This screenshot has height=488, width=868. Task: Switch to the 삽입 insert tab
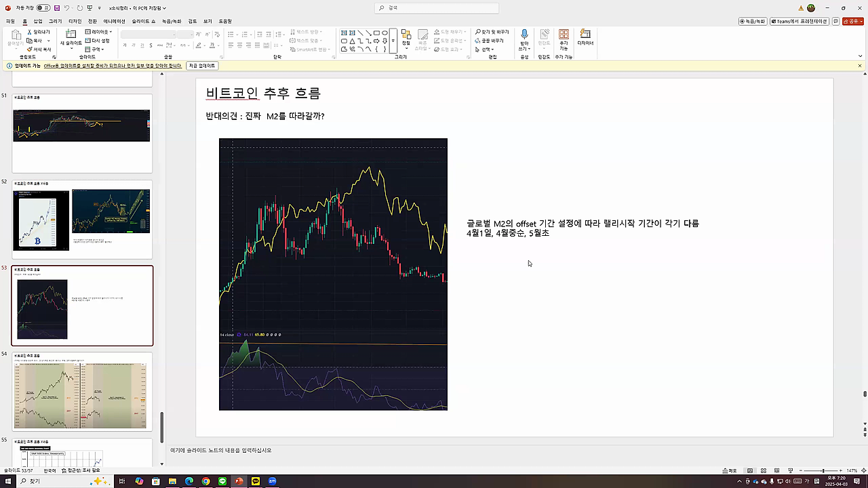point(38,21)
